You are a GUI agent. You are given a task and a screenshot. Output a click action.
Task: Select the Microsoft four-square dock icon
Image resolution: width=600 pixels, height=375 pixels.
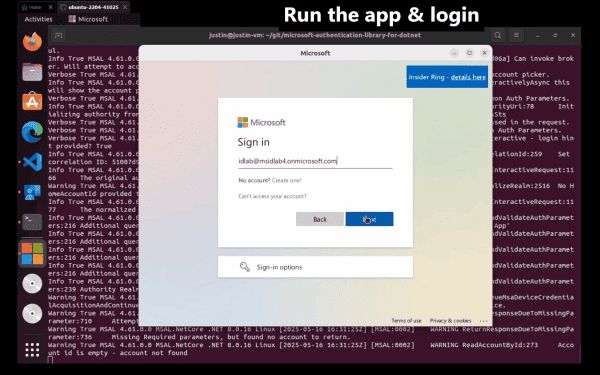pyautogui.click(x=32, y=253)
